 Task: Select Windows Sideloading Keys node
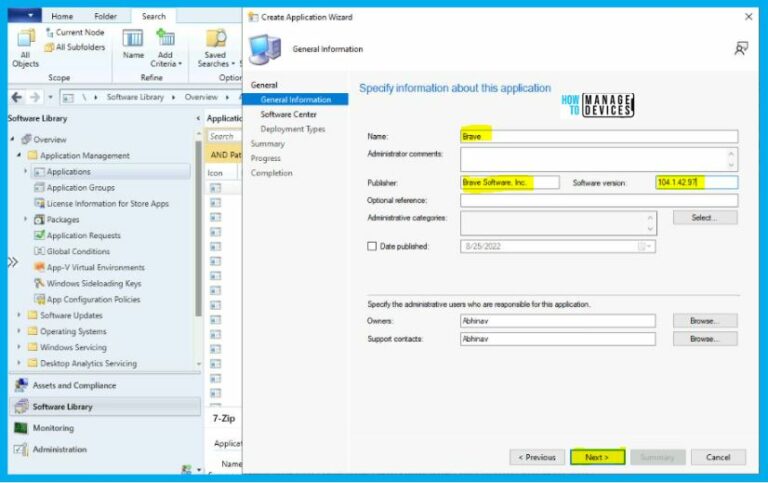pos(94,283)
